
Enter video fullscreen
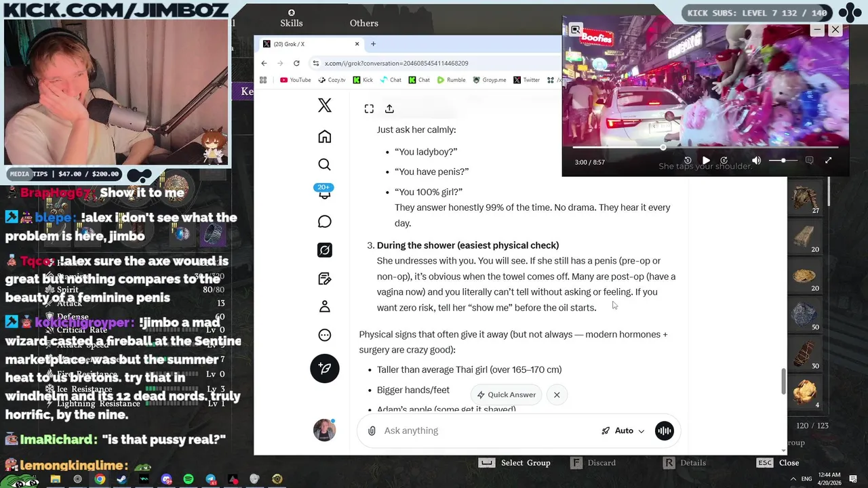tap(828, 161)
